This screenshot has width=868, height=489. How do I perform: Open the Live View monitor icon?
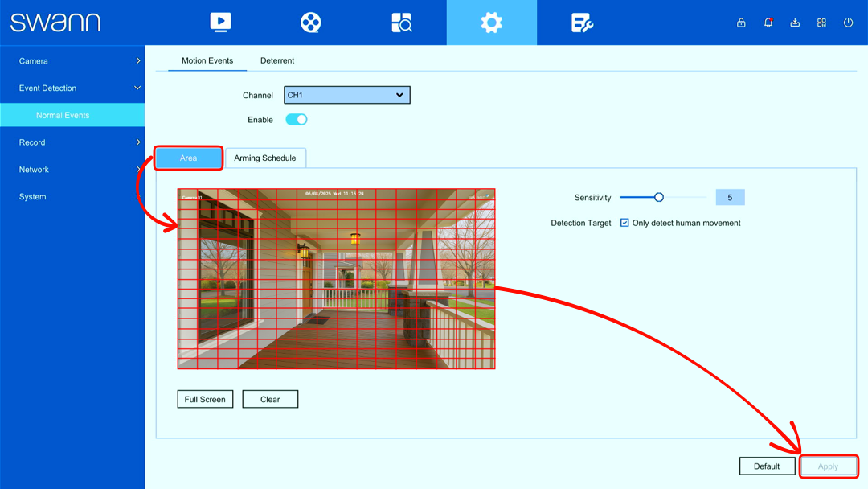[220, 23]
